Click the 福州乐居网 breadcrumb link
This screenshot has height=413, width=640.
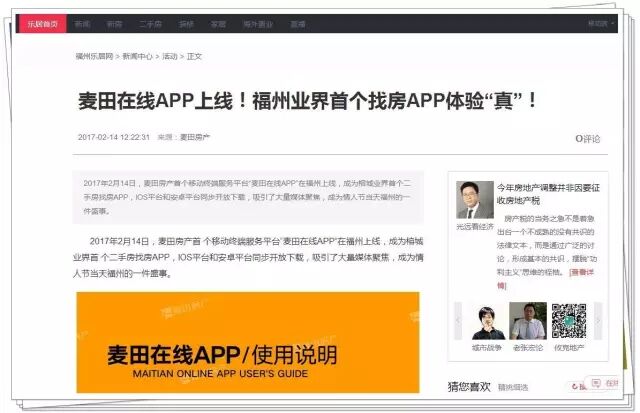[94, 56]
